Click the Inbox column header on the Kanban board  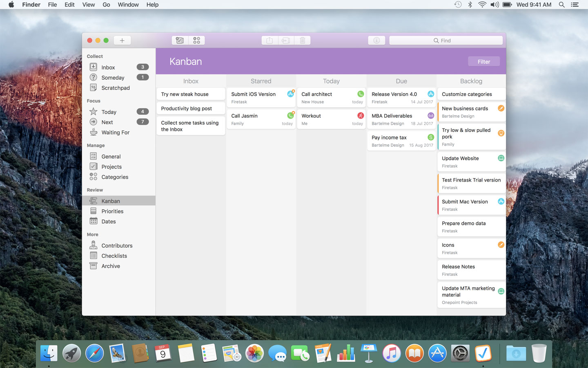[191, 81]
